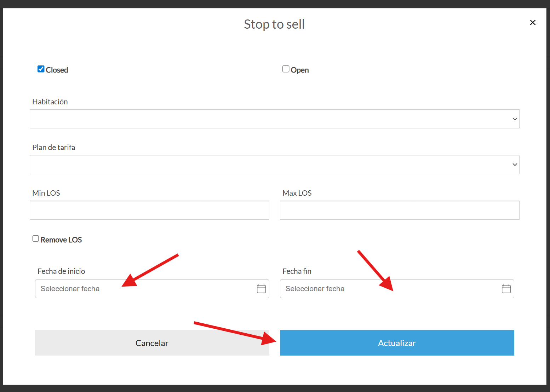This screenshot has height=392, width=550.
Task: Click the Stop to sell heading
Action: tap(274, 24)
